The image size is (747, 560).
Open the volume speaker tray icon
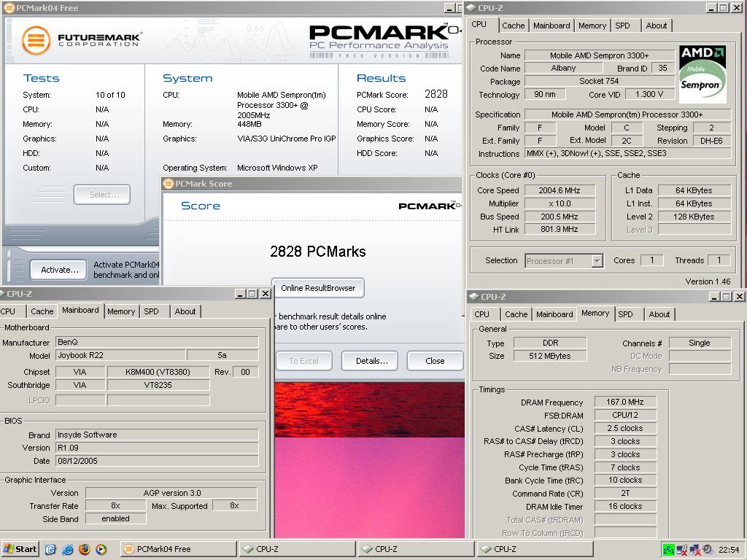coord(708,550)
